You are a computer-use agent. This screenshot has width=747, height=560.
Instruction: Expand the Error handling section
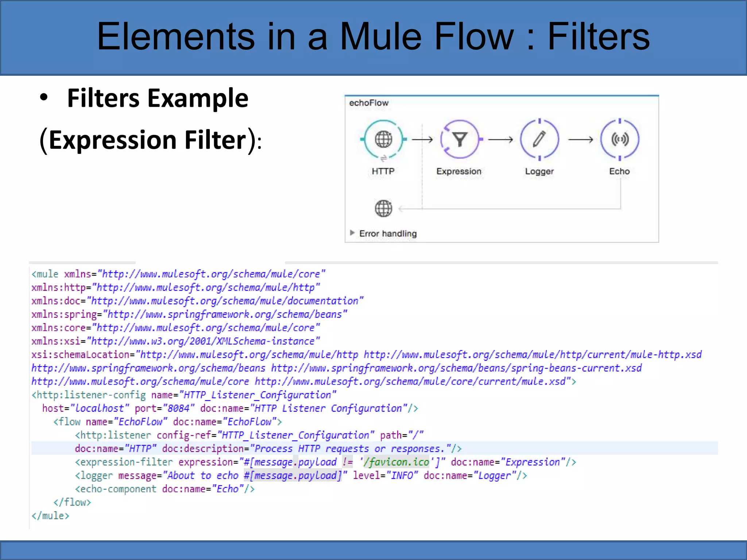(x=352, y=233)
